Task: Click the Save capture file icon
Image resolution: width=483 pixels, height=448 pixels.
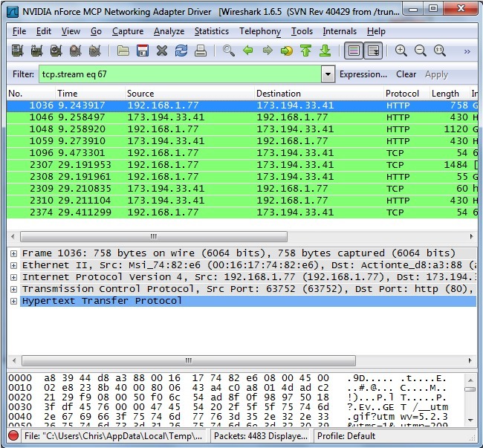Action: tap(143, 51)
